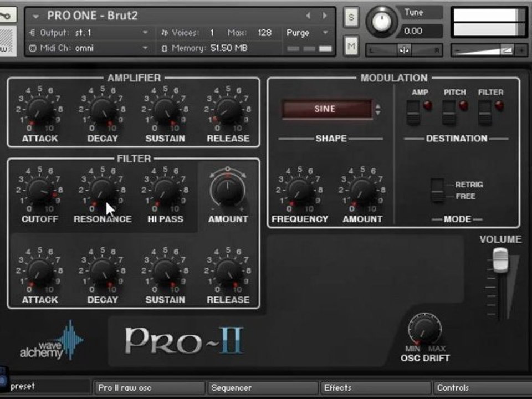The image size is (532, 399).
Task: Click the Amplifier Sustain knob
Action: (166, 110)
